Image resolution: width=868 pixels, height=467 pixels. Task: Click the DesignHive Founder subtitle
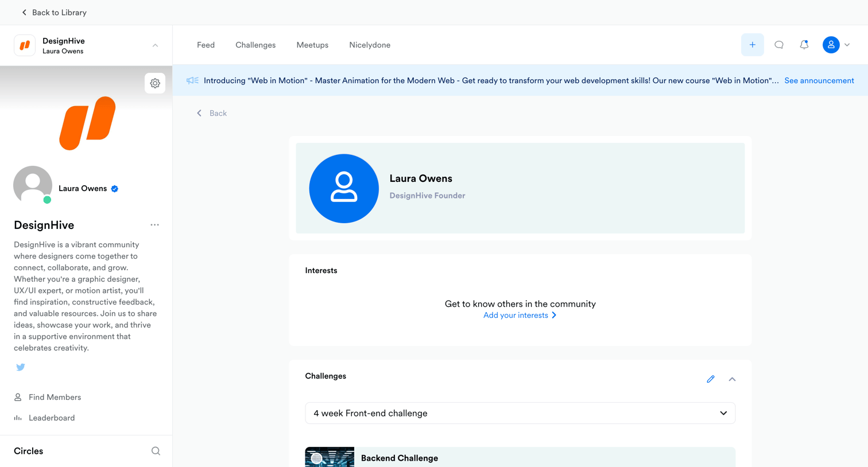427,196
